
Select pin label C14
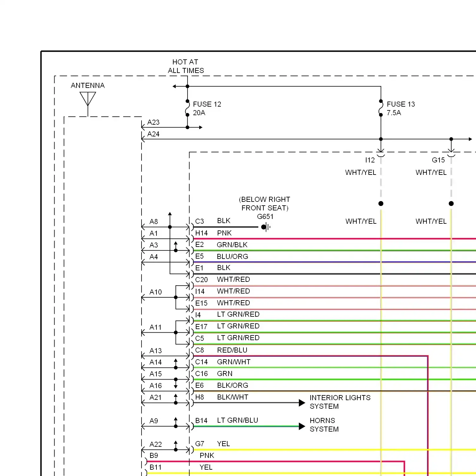tap(202, 362)
